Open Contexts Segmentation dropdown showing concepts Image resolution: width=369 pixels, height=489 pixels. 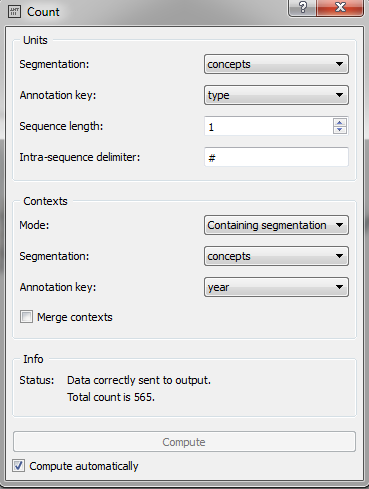[276, 256]
